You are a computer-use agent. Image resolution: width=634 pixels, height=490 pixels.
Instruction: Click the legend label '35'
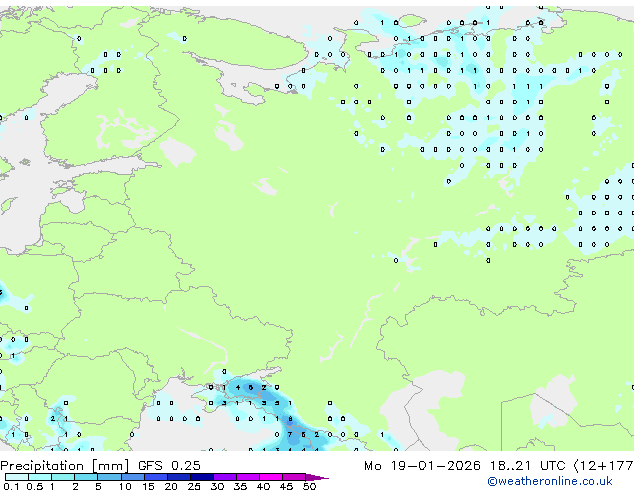[x=240, y=486]
